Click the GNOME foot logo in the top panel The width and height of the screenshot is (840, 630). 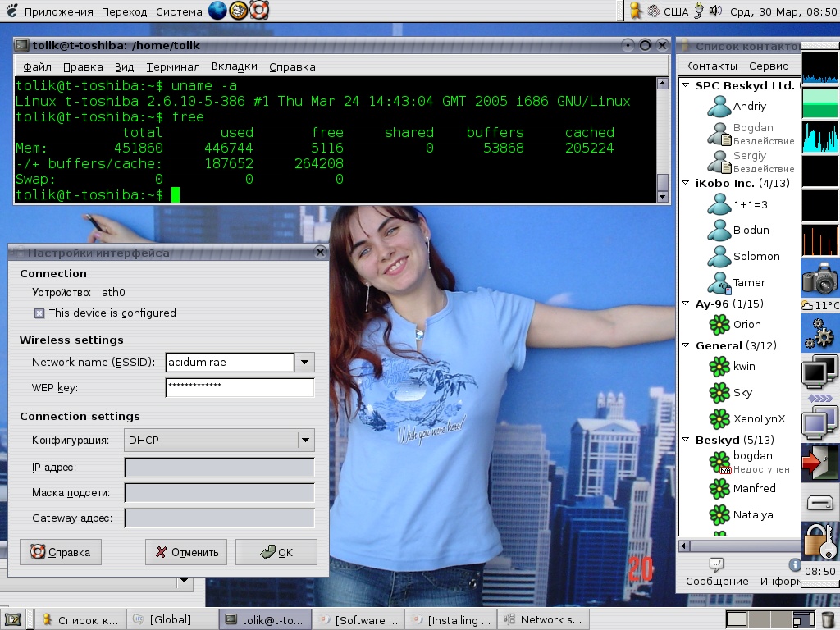11,11
